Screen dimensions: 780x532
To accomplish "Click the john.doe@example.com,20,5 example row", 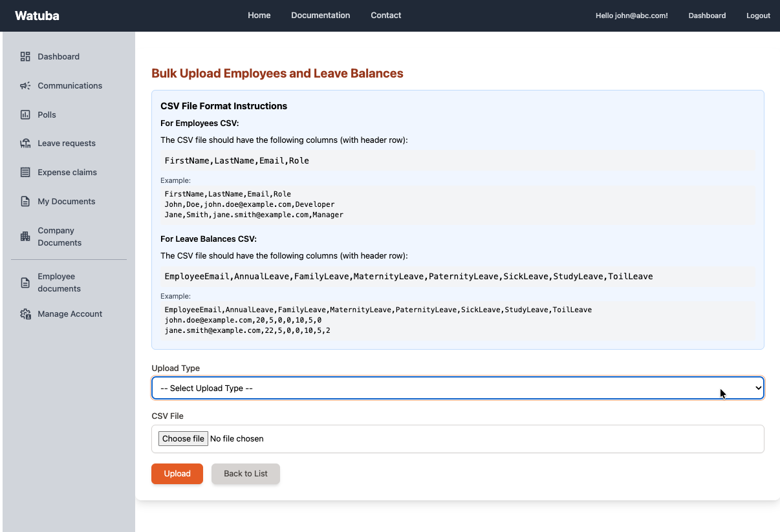I will 243,320.
